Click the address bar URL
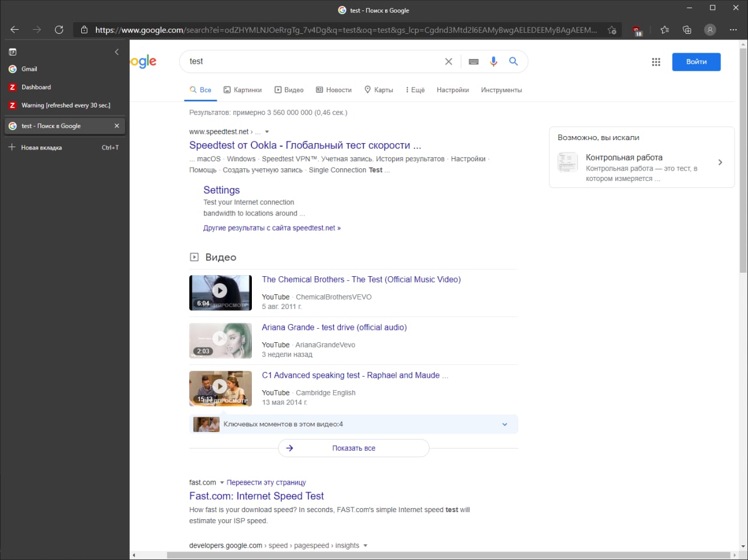The height and width of the screenshot is (560, 748). coord(346,30)
